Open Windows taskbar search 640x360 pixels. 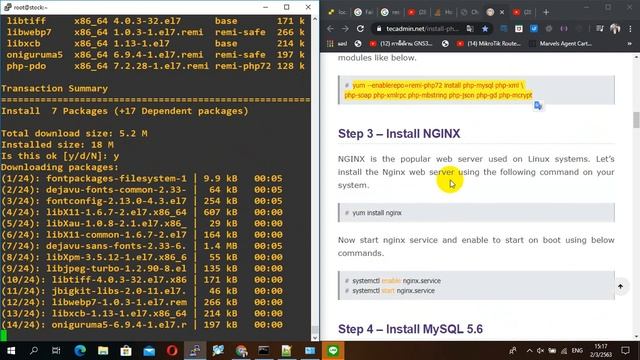(x=34, y=351)
